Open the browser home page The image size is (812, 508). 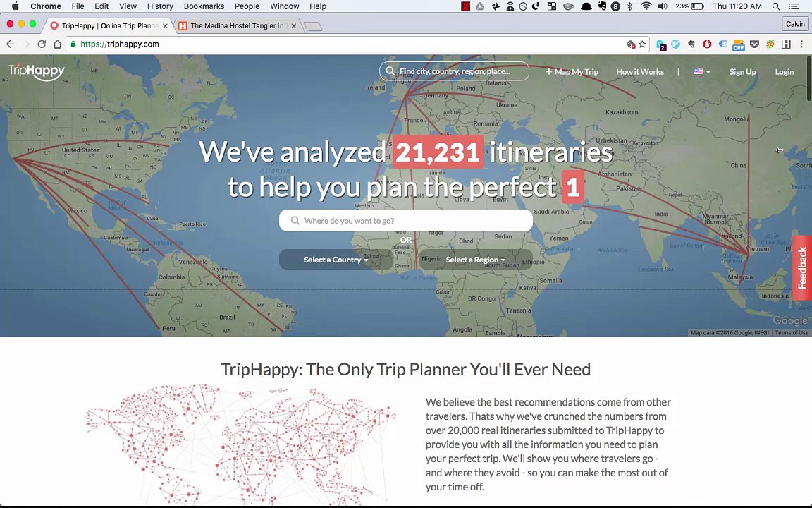pyautogui.click(x=58, y=44)
